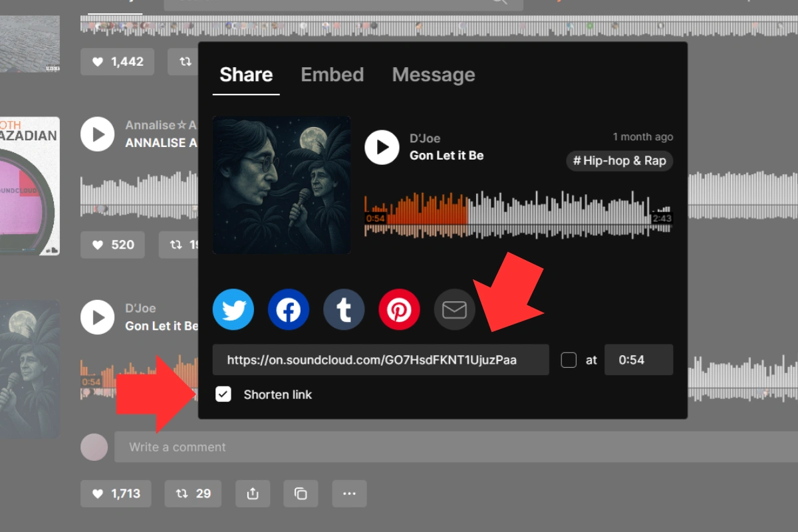Image resolution: width=798 pixels, height=532 pixels.
Task: Click the Annalise artist name in background
Action: coord(161,125)
